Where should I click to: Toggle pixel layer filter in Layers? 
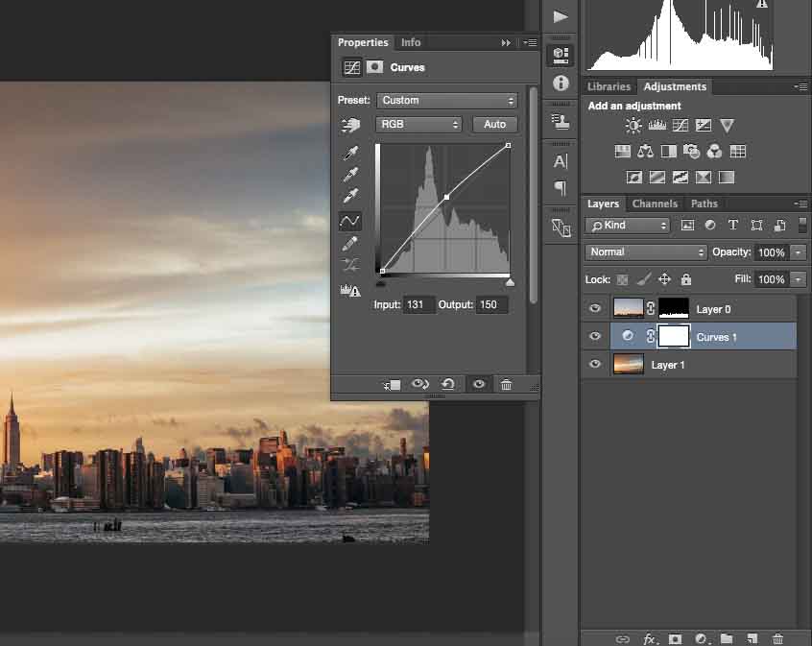click(687, 226)
